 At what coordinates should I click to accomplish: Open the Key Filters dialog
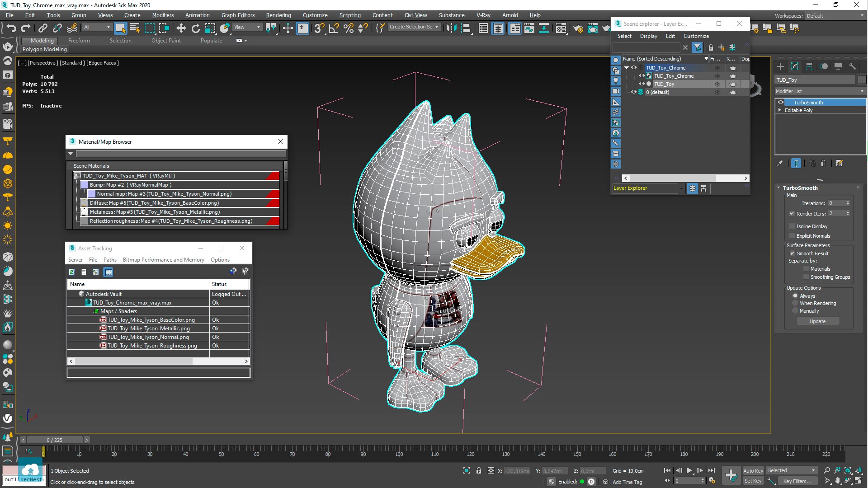click(x=797, y=481)
